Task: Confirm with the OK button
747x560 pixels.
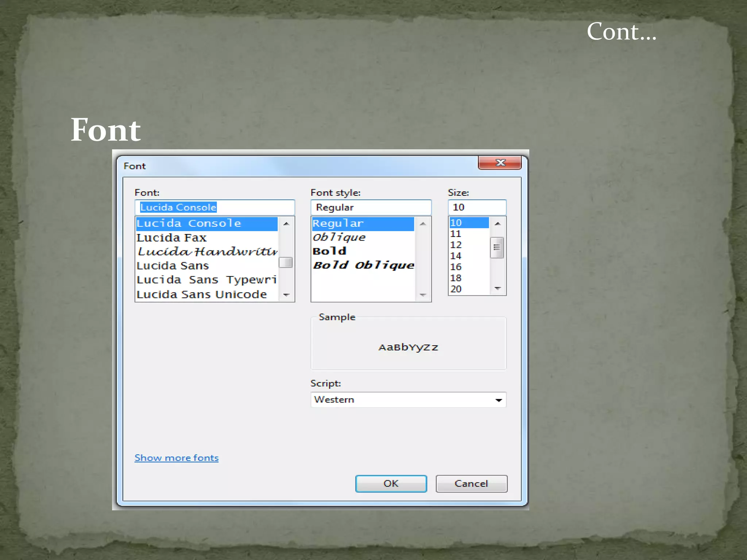Action: (x=391, y=484)
